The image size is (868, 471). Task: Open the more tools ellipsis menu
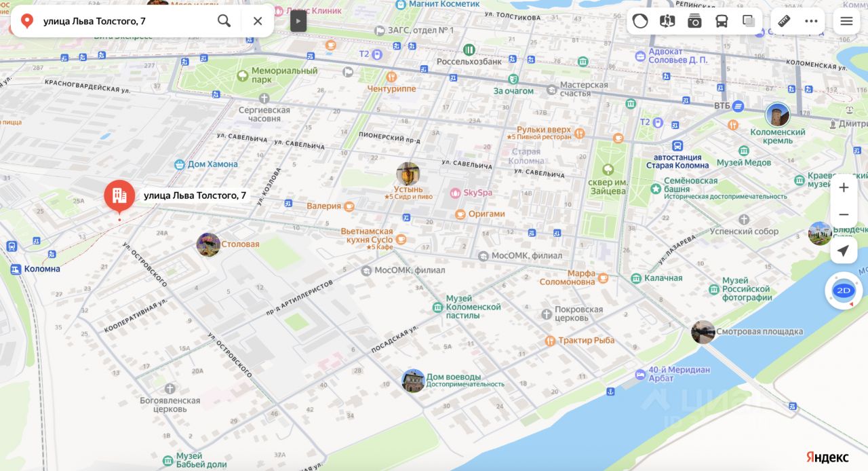811,21
